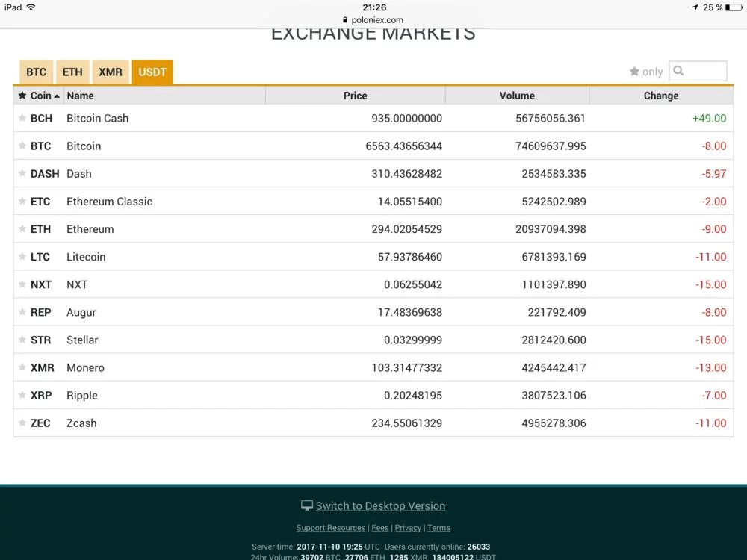Image resolution: width=747 pixels, height=560 pixels.
Task: Select the Dash market name
Action: point(79,173)
